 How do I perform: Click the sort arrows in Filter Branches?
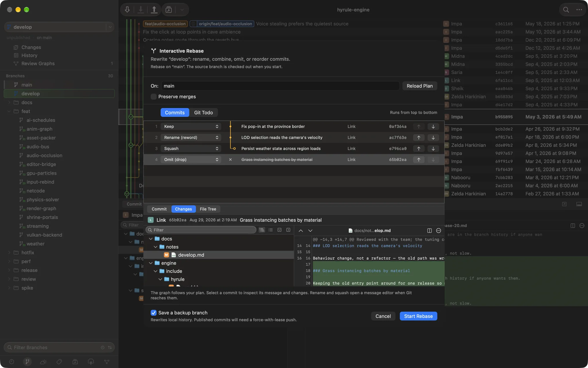(x=110, y=347)
